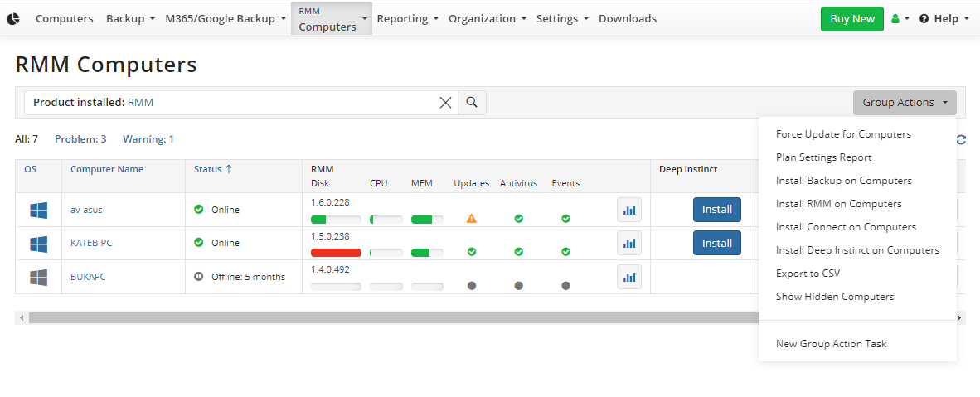This screenshot has width=980, height=397.
Task: Open the user account icon menu
Action: [x=900, y=19]
